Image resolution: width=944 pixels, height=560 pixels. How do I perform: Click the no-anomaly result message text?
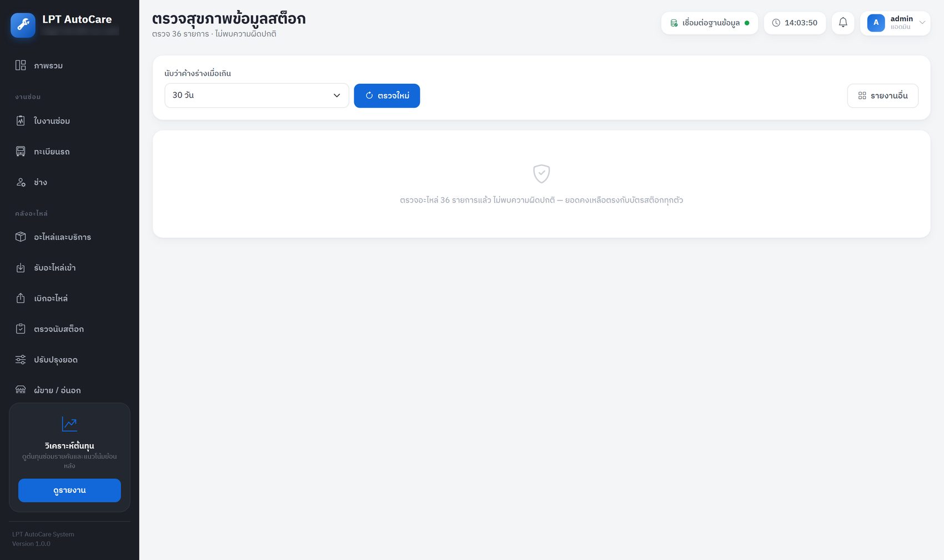coord(541,200)
